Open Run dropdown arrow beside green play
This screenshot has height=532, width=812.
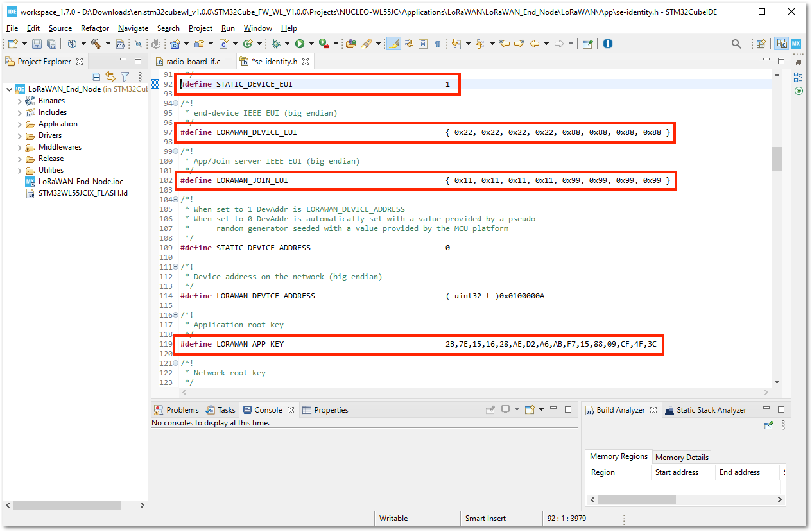tap(311, 44)
